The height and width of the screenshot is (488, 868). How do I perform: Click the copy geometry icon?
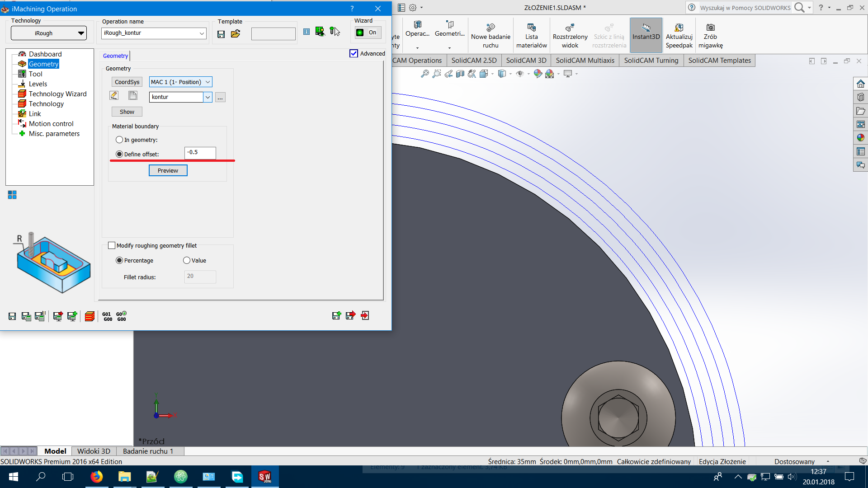(132, 97)
